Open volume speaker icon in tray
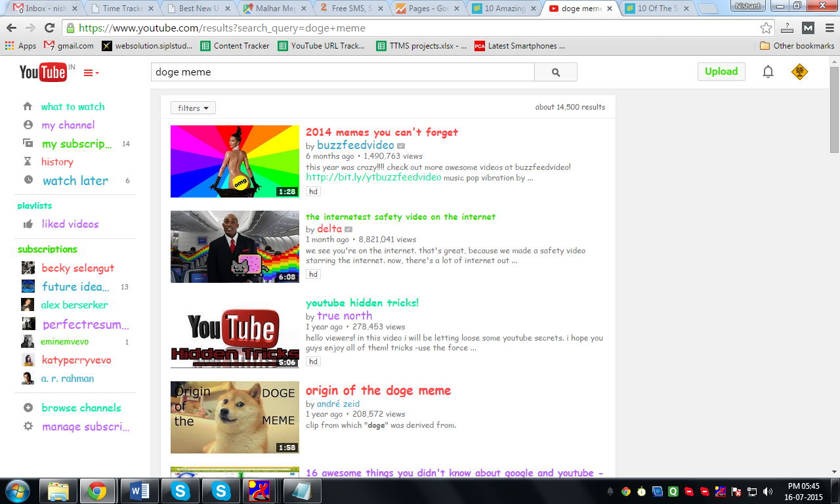 point(767,491)
